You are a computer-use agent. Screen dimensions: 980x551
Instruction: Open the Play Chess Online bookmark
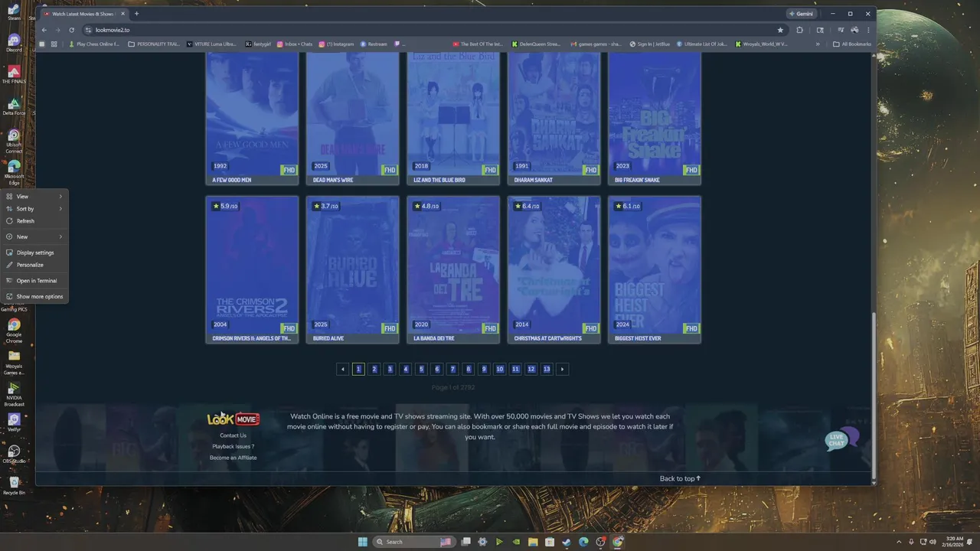(x=94, y=44)
